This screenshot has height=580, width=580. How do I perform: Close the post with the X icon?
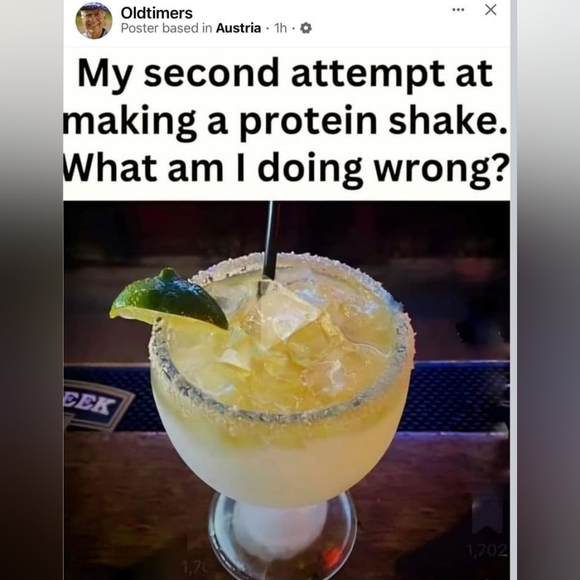coord(490,10)
